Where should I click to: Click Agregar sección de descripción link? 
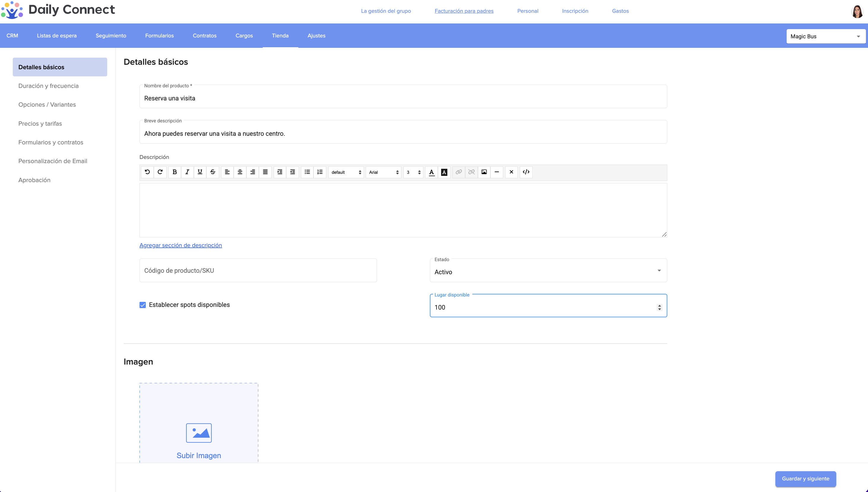pyautogui.click(x=180, y=245)
